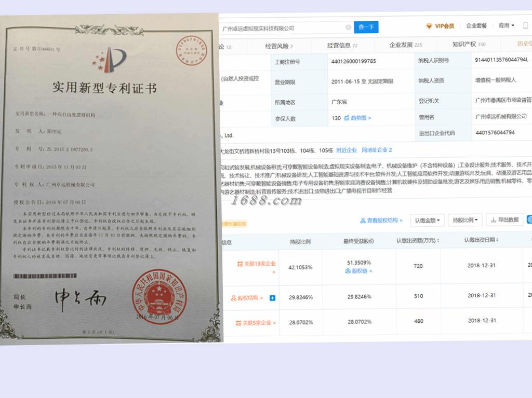532x398 pixels.
Task: Switch to the 知识产权 tab
Action: coord(469,44)
